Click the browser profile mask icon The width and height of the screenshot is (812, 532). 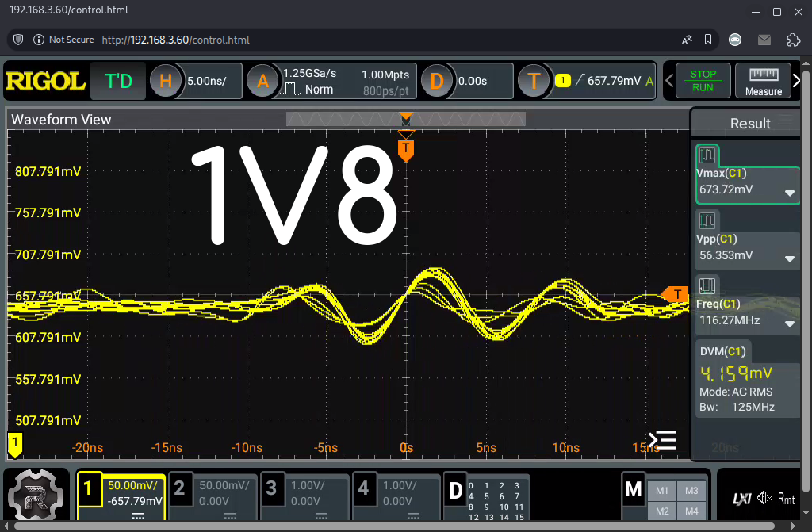pyautogui.click(x=735, y=40)
